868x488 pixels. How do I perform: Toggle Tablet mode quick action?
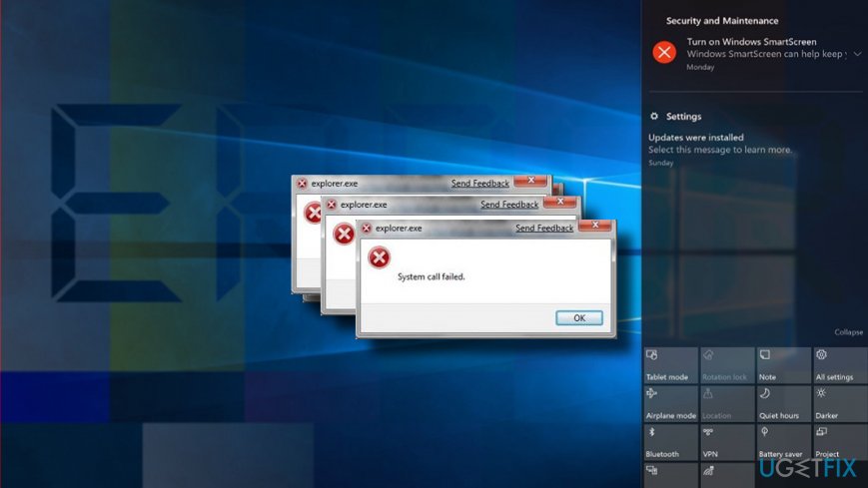(670, 365)
